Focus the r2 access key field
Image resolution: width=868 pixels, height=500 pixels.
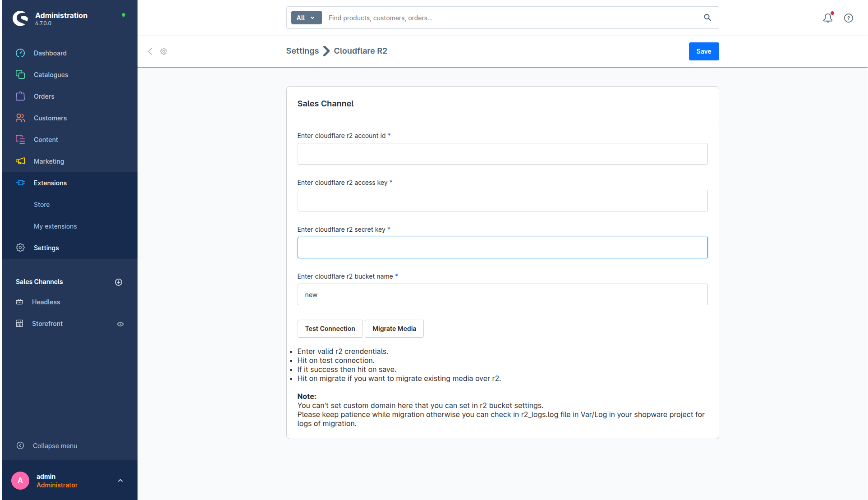tap(503, 201)
